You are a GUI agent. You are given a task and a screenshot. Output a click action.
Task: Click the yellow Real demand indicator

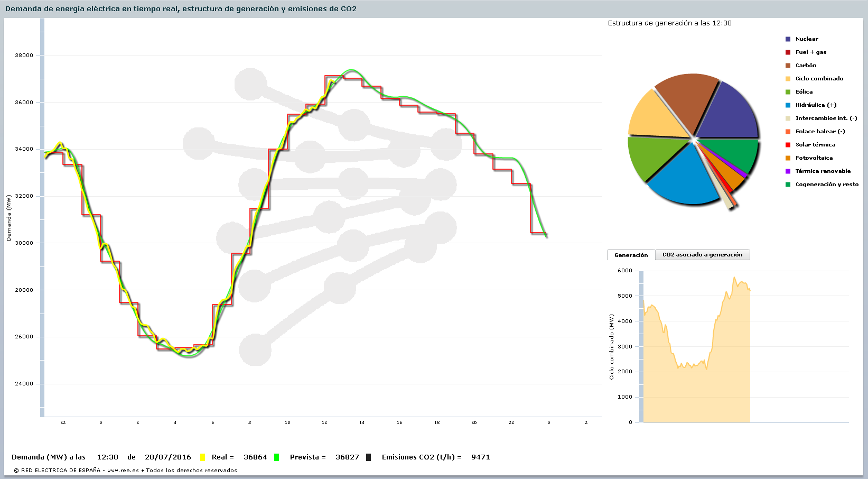(202, 457)
